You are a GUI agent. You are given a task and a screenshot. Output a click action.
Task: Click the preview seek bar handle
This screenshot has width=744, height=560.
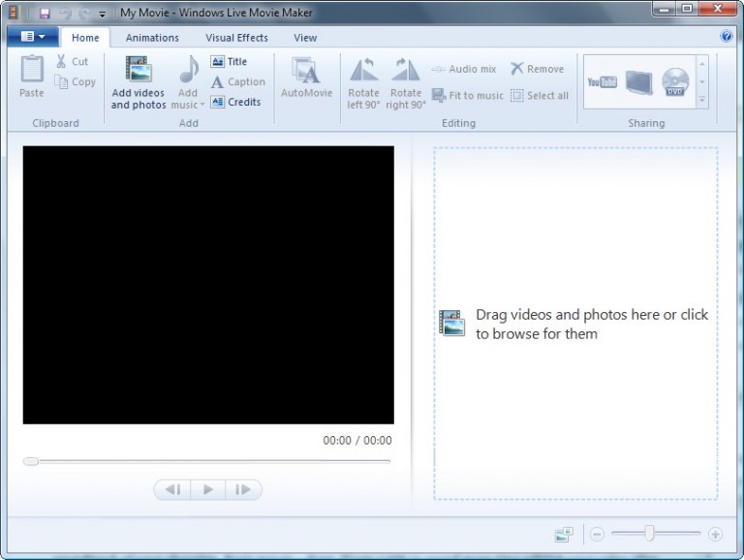coord(31,461)
